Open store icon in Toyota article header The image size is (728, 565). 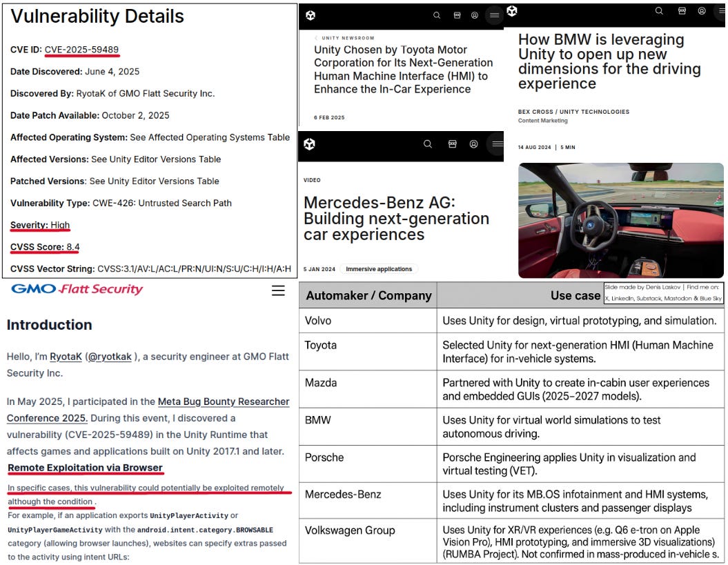(457, 15)
